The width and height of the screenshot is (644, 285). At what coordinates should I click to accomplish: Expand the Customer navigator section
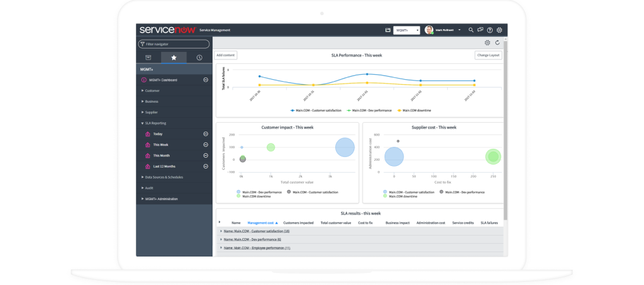click(151, 91)
